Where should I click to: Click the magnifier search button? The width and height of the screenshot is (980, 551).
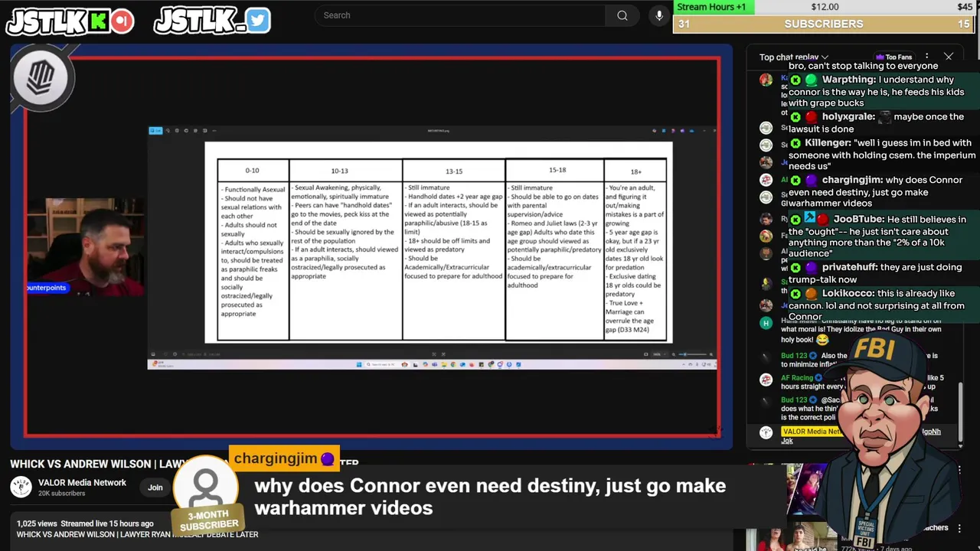click(x=622, y=15)
